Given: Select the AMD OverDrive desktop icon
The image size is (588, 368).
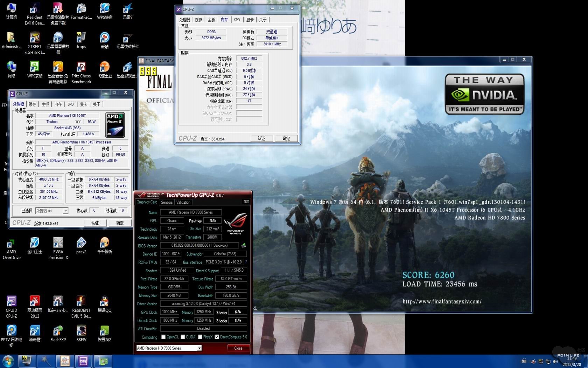Looking at the screenshot, I should (11, 248).
